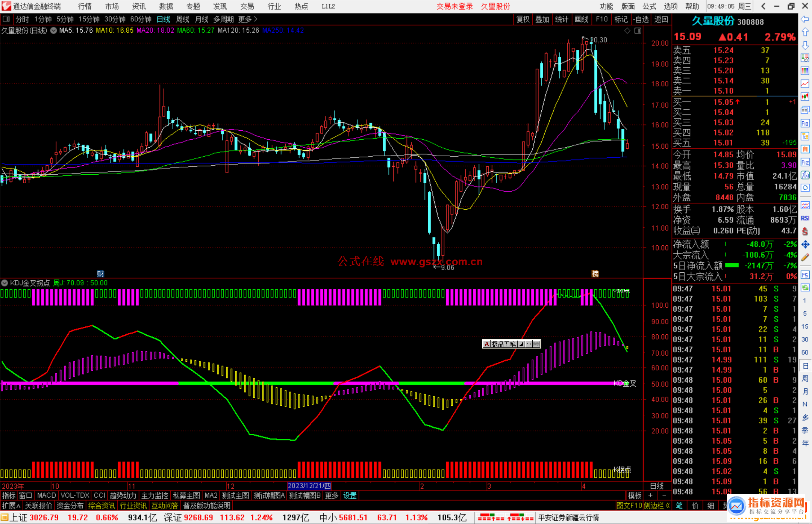Select the MACD indicator tab
The height and width of the screenshot is (524, 812).
pyautogui.click(x=47, y=495)
